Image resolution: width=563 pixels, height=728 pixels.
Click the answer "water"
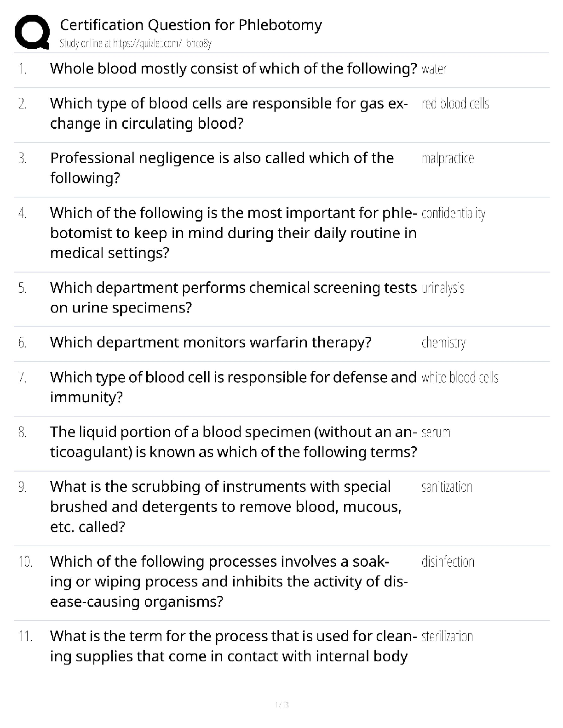pos(434,69)
